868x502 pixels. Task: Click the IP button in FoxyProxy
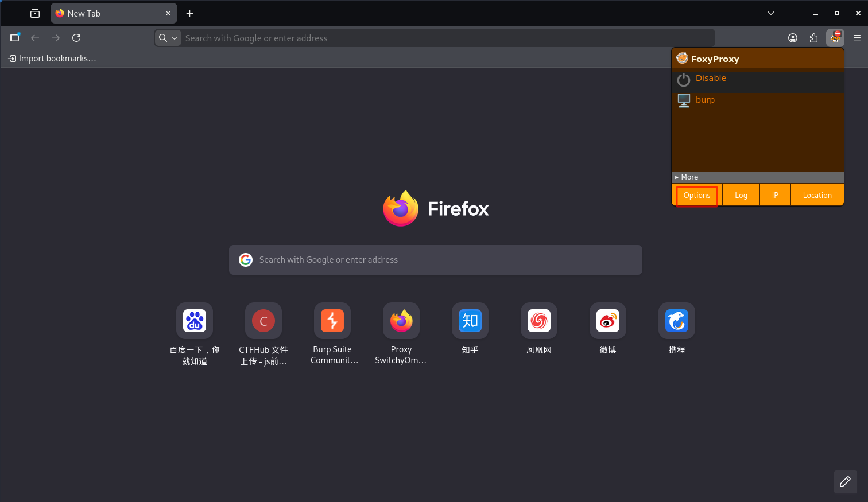(775, 196)
